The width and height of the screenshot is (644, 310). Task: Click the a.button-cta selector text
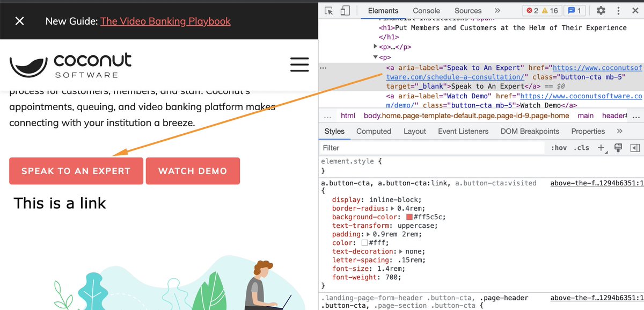pos(429,183)
